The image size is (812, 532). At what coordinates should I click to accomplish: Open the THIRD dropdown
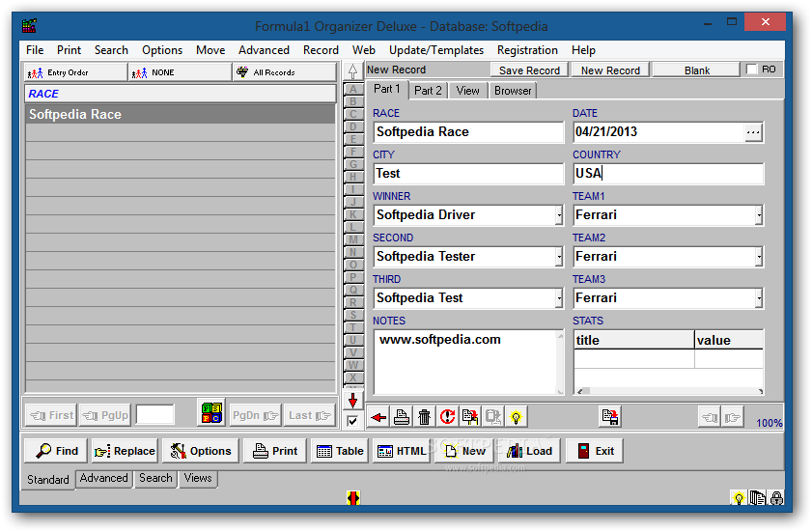click(x=559, y=297)
